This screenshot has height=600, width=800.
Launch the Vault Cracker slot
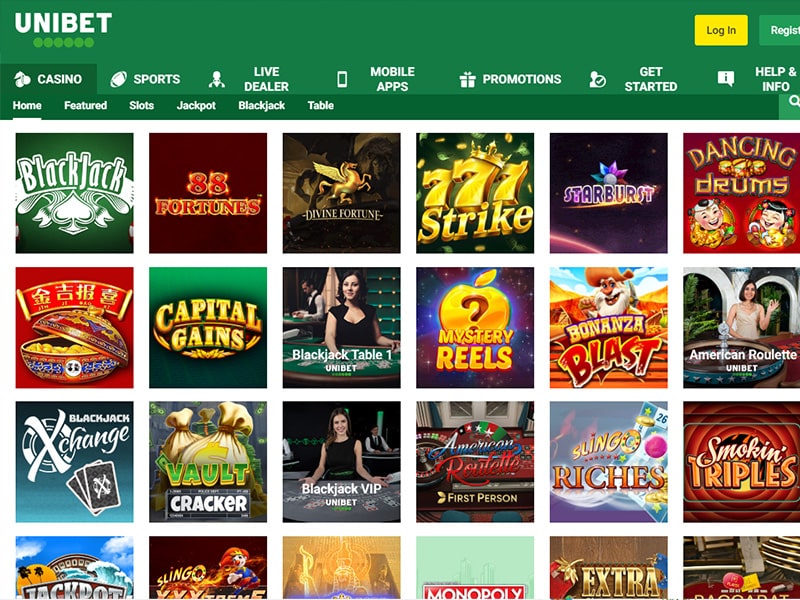(x=208, y=462)
